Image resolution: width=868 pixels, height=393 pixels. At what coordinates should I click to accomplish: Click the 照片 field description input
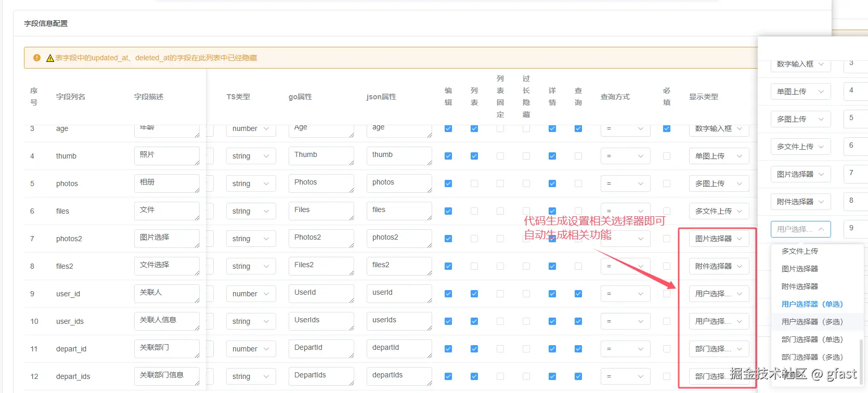[x=167, y=156]
